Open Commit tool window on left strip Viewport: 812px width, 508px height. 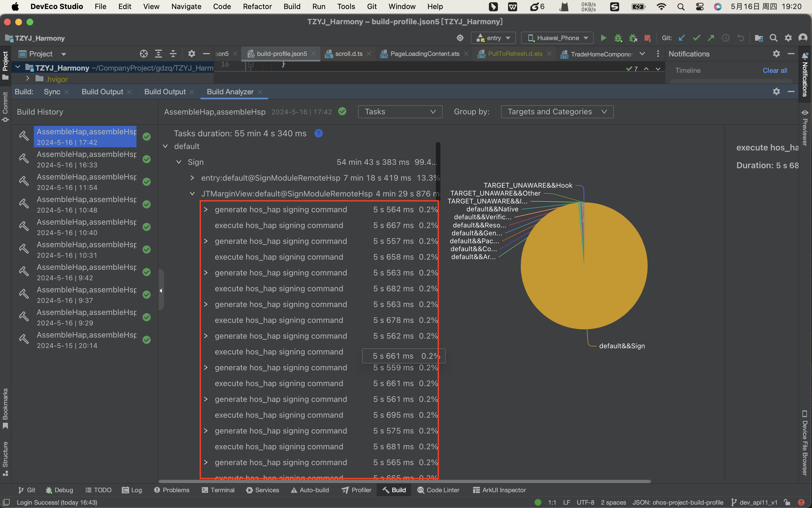click(x=5, y=108)
